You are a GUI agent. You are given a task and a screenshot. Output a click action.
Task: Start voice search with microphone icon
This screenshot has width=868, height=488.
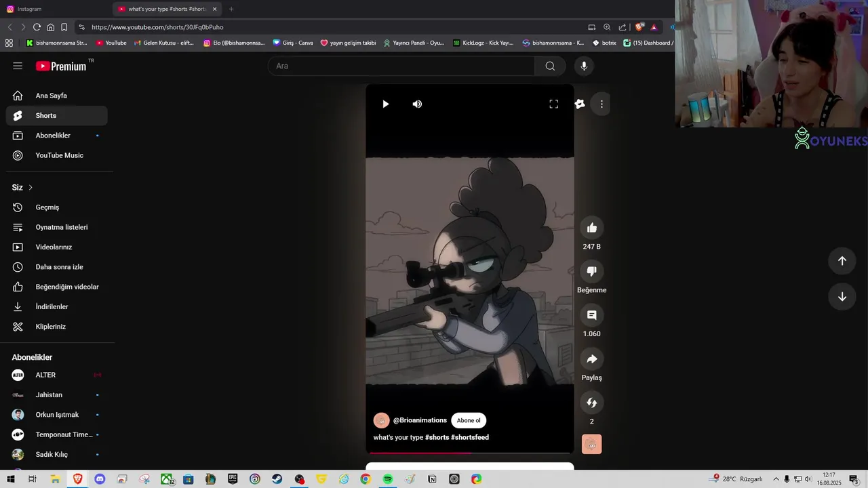[x=584, y=66]
